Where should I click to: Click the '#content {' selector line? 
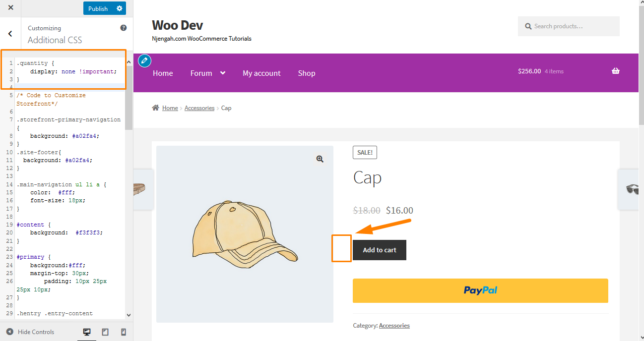pyautogui.click(x=34, y=225)
